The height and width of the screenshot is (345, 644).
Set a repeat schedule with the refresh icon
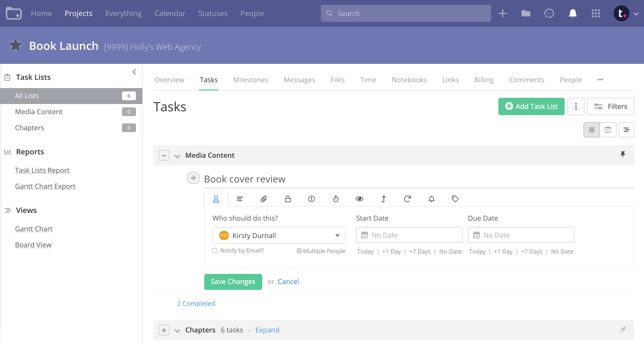click(407, 198)
